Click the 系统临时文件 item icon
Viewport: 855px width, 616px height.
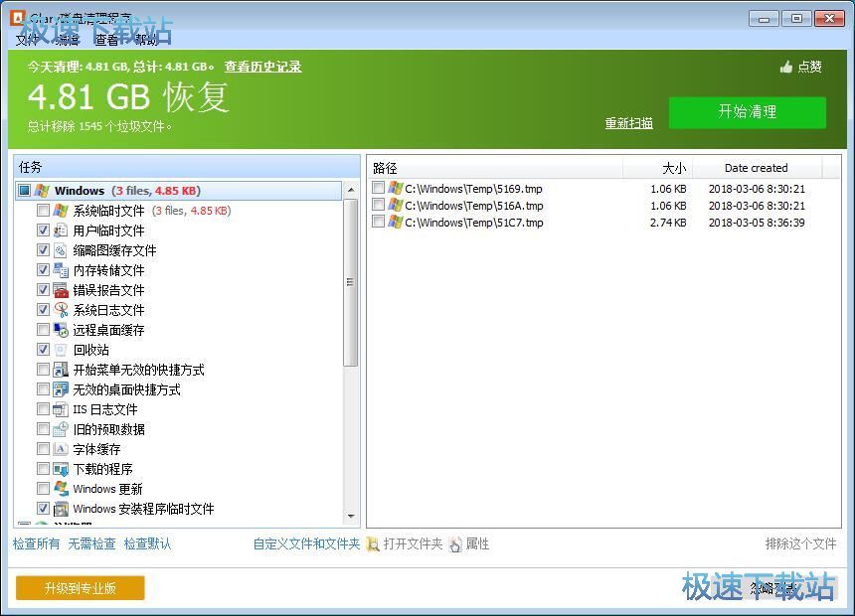pyautogui.click(x=61, y=211)
